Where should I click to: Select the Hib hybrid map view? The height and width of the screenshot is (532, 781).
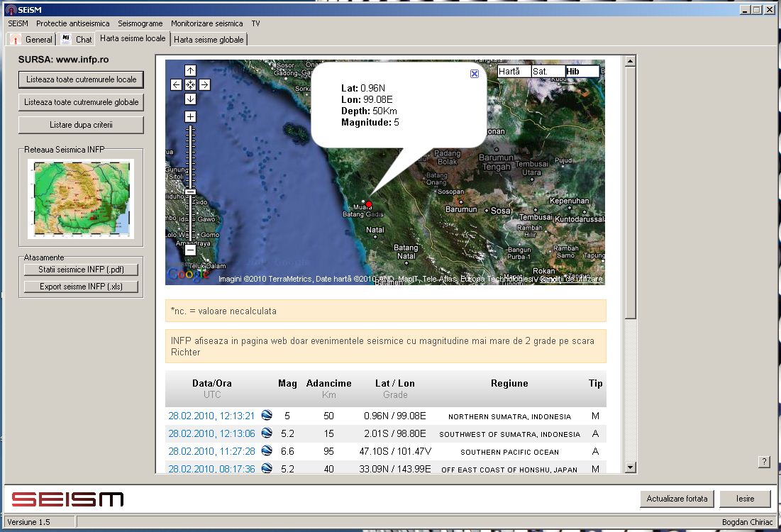coord(582,72)
